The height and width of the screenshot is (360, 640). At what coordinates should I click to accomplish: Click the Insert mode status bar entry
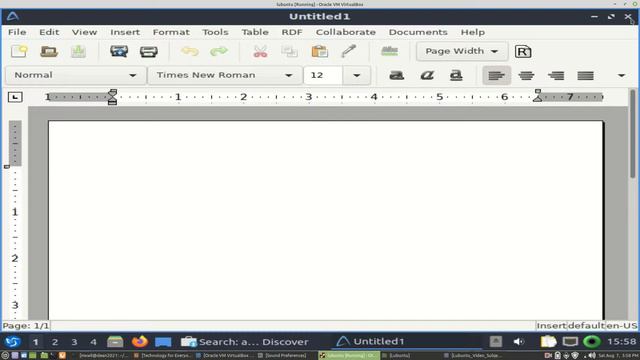coord(551,326)
